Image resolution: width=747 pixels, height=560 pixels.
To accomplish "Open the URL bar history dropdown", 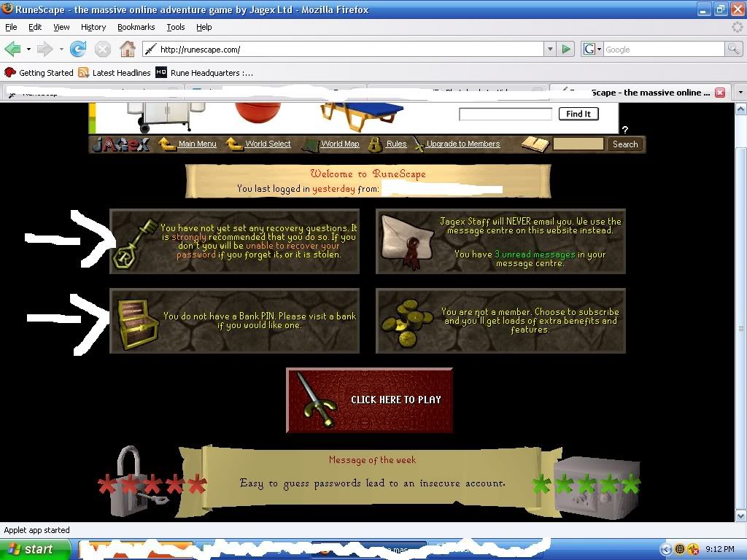I will [550, 50].
